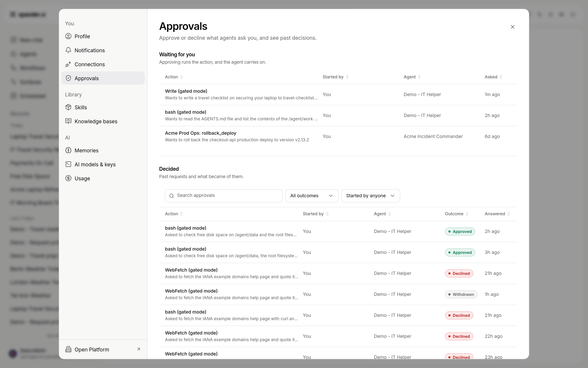Screen dimensions: 588x368
Task: Click the magnifier icon in Search approvals
Action: click(172, 196)
